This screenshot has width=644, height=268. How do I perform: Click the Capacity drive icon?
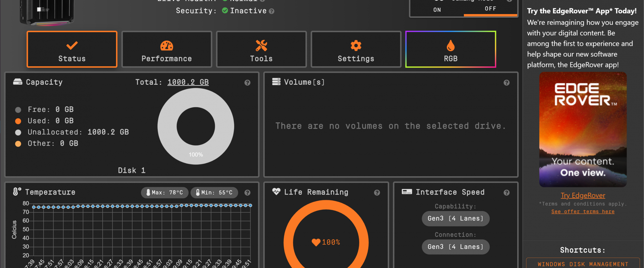18,82
